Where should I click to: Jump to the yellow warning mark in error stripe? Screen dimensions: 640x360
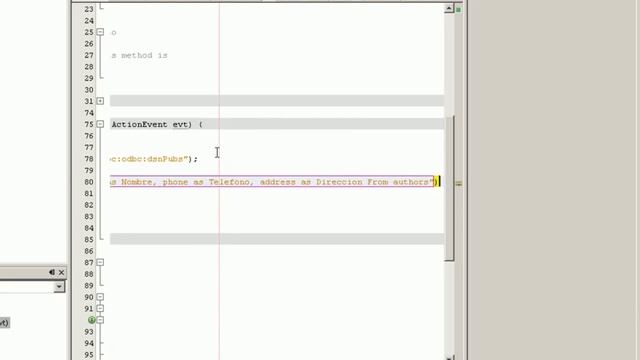[x=458, y=184]
